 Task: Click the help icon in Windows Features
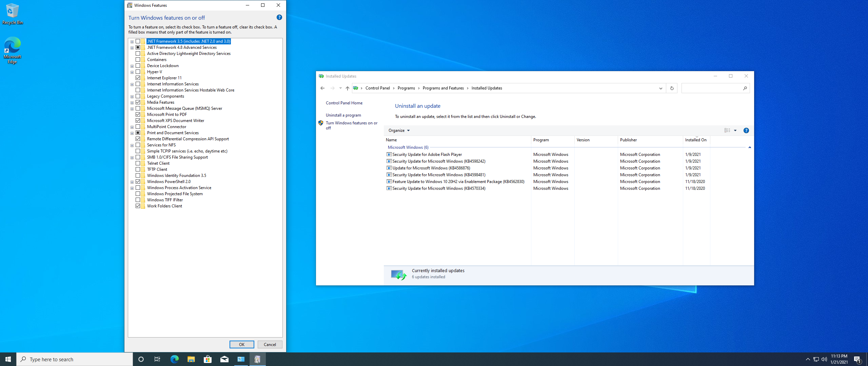pyautogui.click(x=279, y=17)
